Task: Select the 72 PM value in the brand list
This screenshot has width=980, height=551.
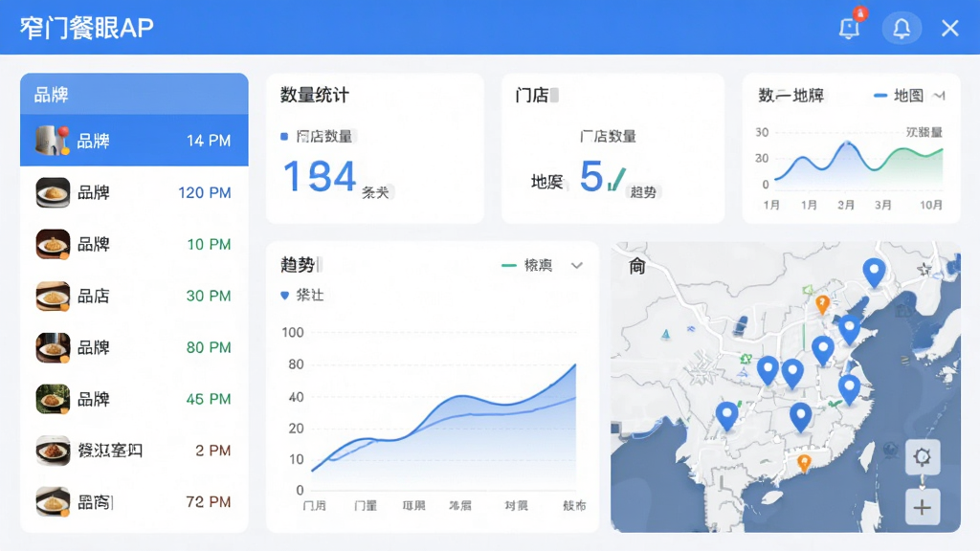Action: pyautogui.click(x=209, y=501)
